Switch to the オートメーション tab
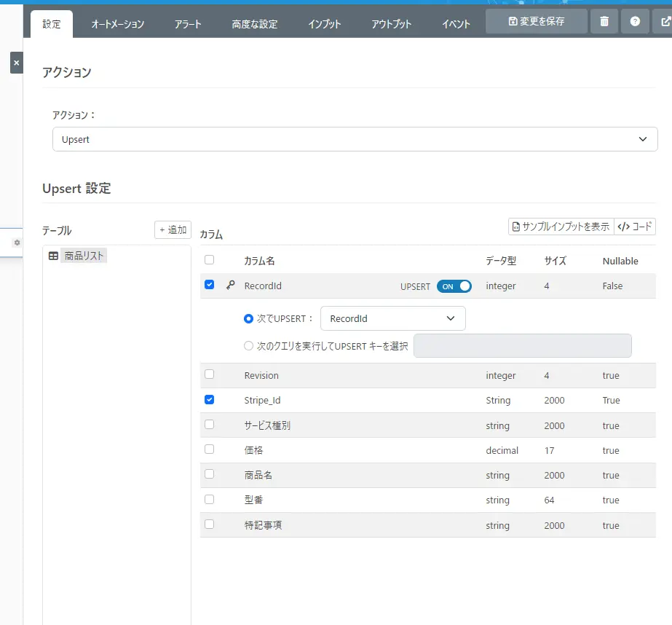This screenshot has height=625, width=672. [x=117, y=24]
